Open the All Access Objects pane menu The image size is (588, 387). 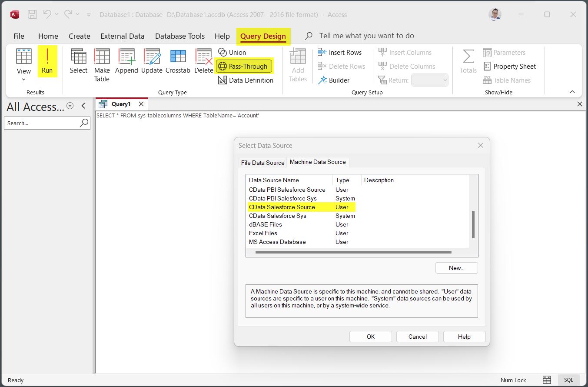click(x=70, y=106)
